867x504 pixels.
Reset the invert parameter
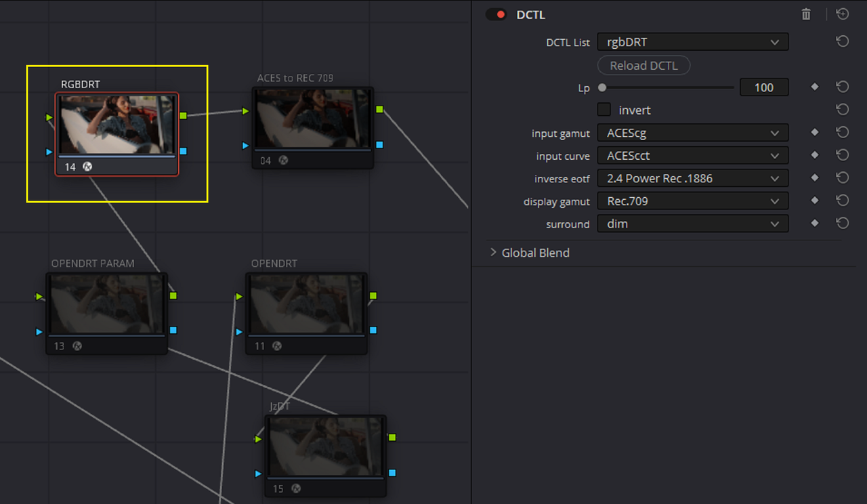[843, 110]
